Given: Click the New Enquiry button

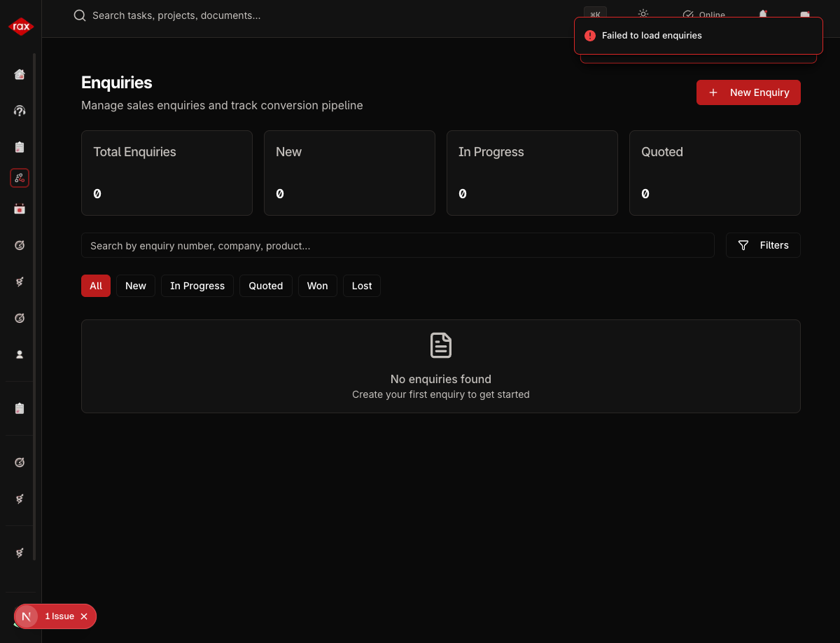Looking at the screenshot, I should 748,92.
